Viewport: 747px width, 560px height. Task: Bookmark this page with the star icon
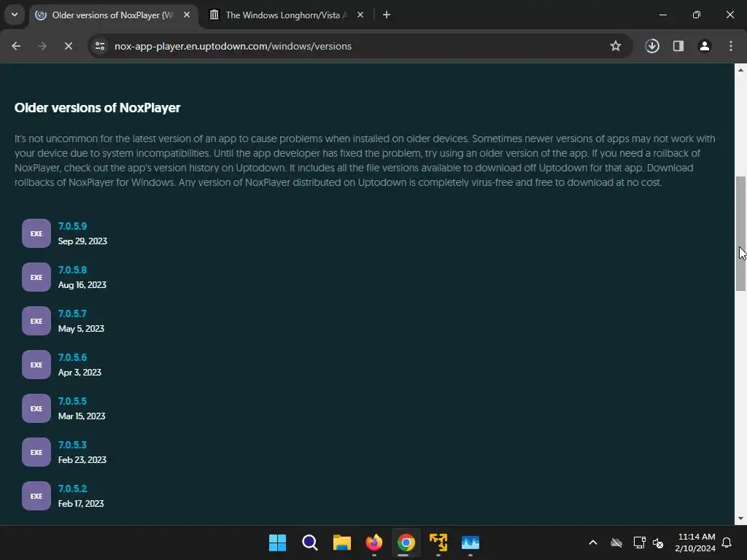click(616, 46)
